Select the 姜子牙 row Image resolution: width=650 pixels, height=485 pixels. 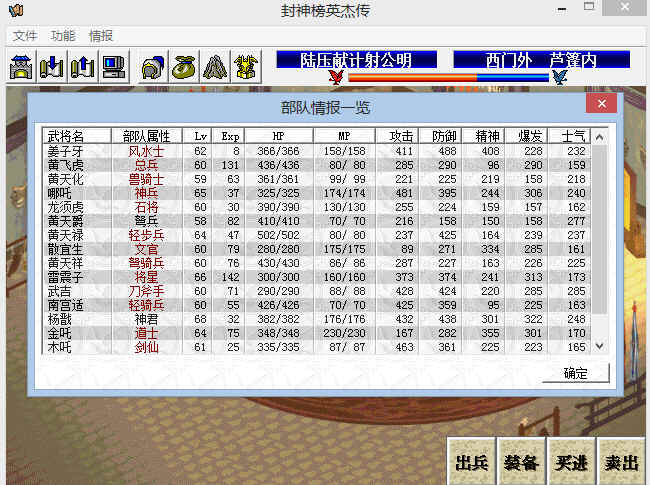[x=317, y=151]
